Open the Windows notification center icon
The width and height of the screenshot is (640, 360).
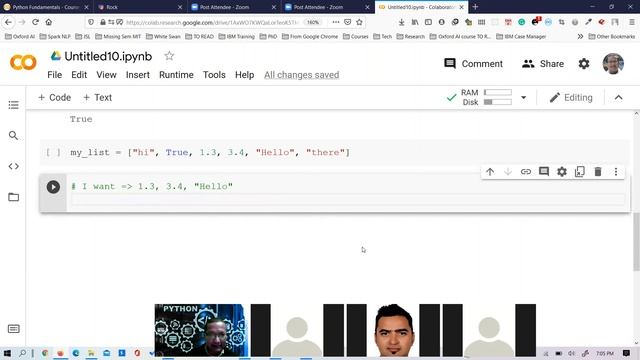[627, 353]
